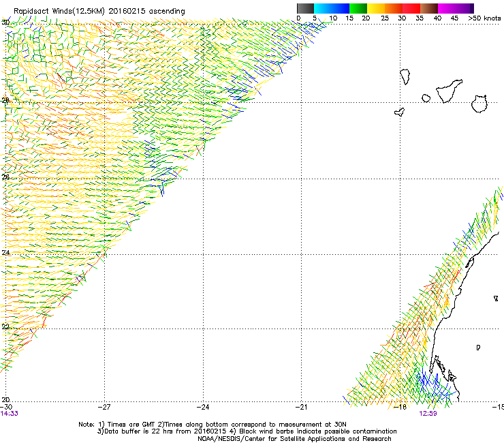504x443 pixels.
Task: Click the latitude '22' axis label
Action: tap(5, 326)
